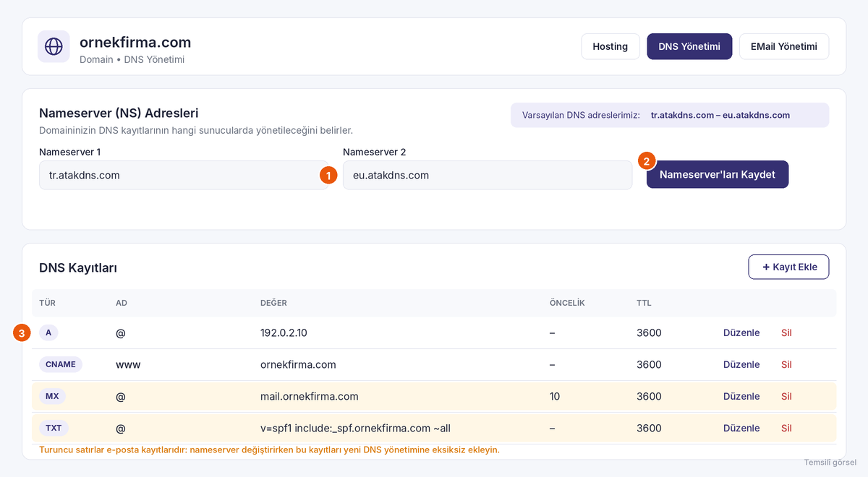The width and height of the screenshot is (868, 477).
Task: Click the TTL column header
Action: 644,303
